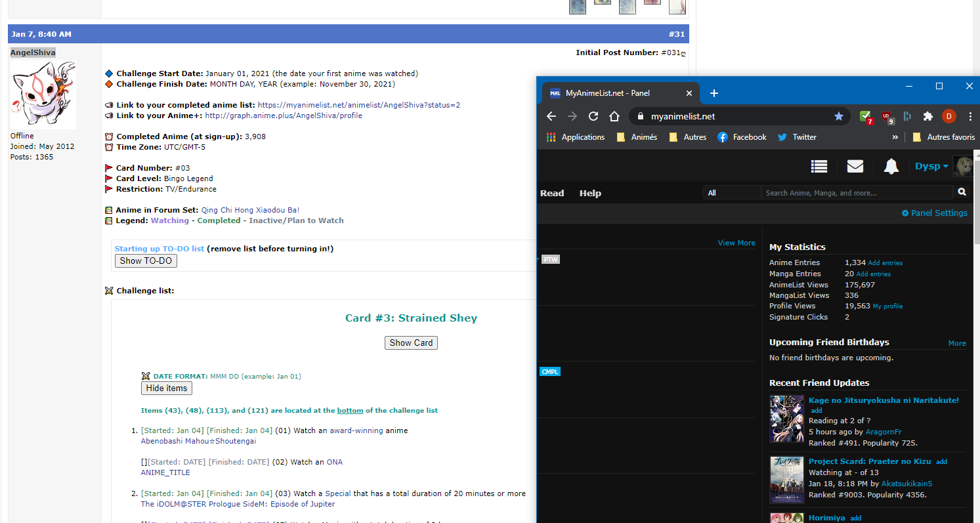Open the MyAnimeList list icon menu
The height and width of the screenshot is (523, 980).
tap(819, 167)
